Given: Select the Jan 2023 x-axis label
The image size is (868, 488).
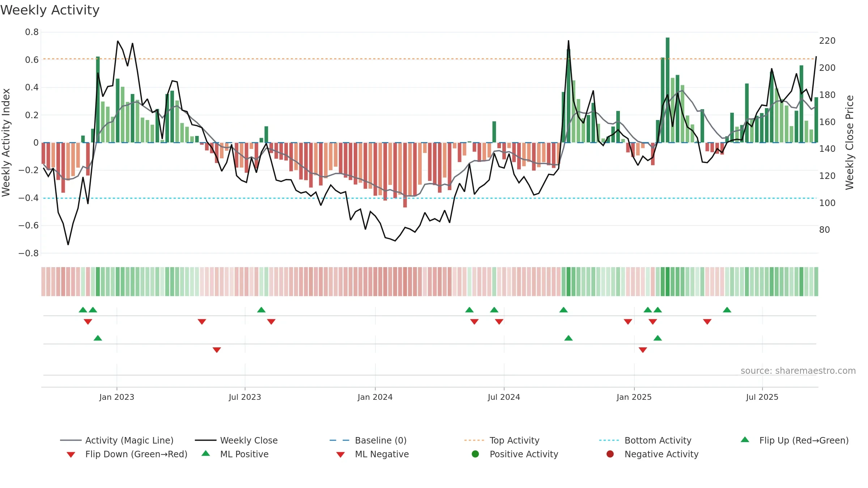Looking at the screenshot, I should coord(117,397).
